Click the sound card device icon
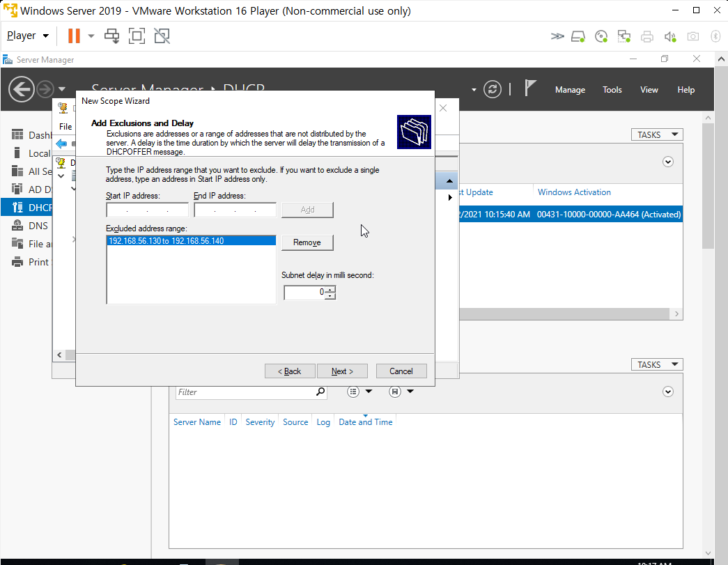728x565 pixels. [x=670, y=36]
